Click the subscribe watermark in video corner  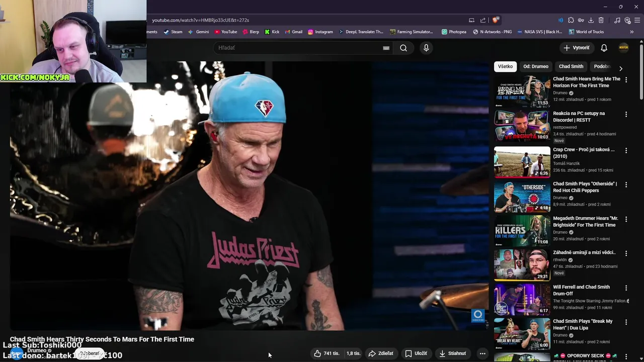477,316
